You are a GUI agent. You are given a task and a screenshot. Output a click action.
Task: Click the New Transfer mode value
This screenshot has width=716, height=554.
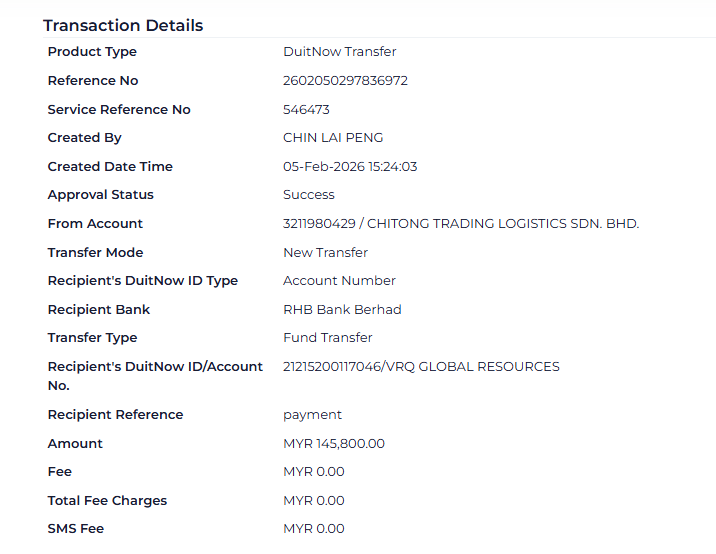point(325,253)
